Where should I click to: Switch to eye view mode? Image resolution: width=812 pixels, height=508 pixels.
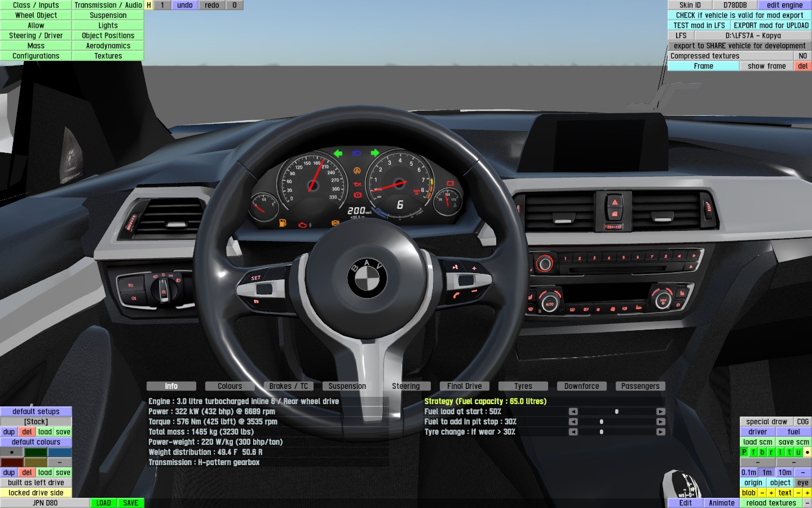pyautogui.click(x=803, y=483)
